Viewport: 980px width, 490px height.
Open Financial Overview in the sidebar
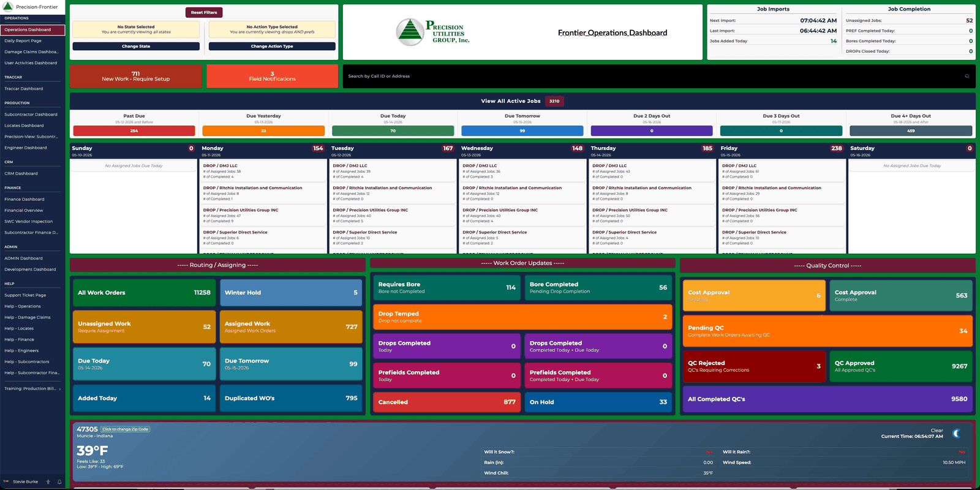click(x=32, y=210)
